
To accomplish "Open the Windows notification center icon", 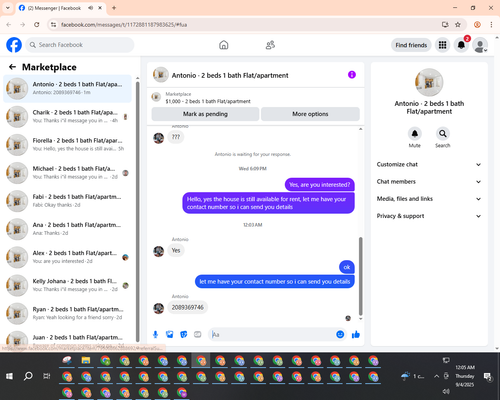I will 487,376.
